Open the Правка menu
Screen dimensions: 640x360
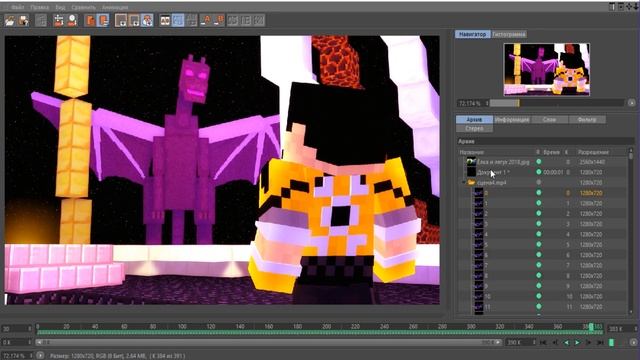click(x=40, y=7)
